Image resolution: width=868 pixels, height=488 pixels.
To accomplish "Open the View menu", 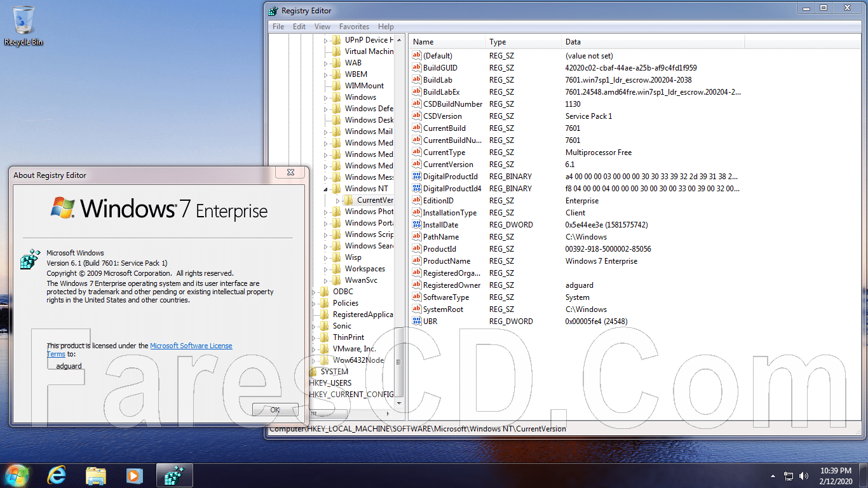I will click(323, 27).
